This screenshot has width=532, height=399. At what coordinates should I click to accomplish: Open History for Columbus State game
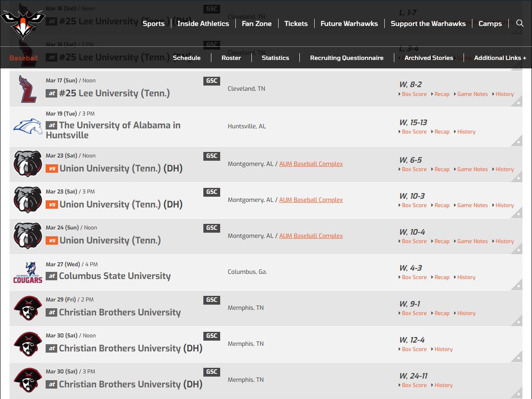(466, 277)
